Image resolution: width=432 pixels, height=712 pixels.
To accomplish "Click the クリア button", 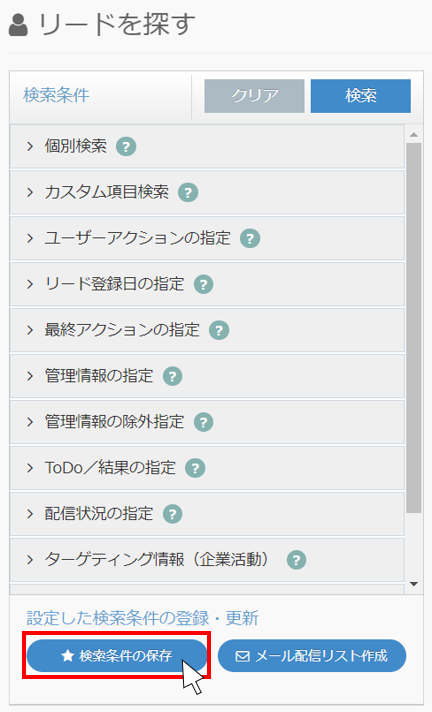I will tap(254, 96).
